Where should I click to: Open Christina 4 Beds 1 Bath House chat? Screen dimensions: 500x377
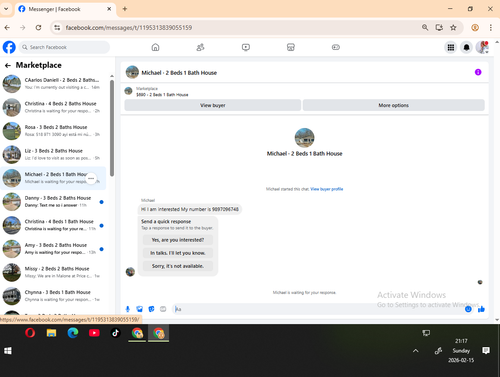53,225
